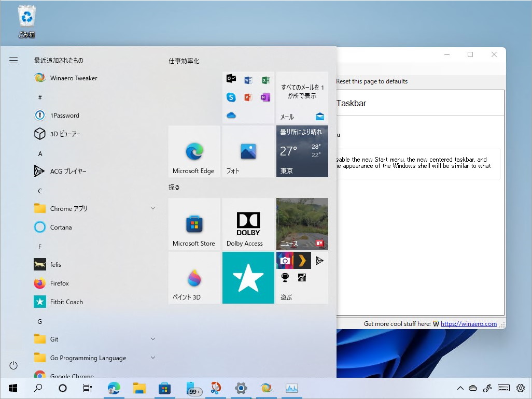Click the Reset this page to defaults button

372,81
